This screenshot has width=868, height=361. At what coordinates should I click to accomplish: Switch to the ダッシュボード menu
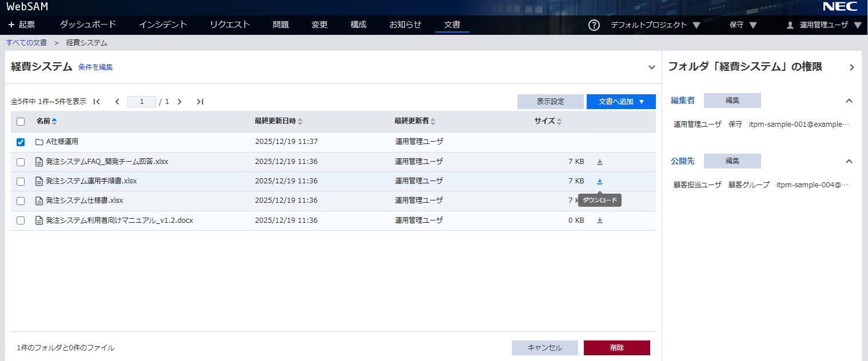pos(87,25)
